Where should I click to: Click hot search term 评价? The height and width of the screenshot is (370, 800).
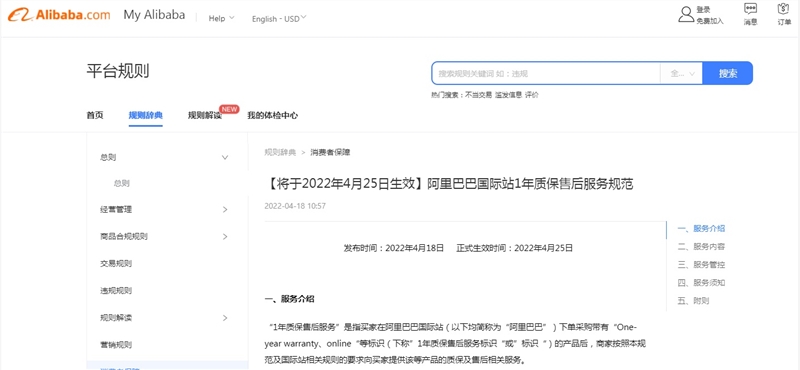532,95
